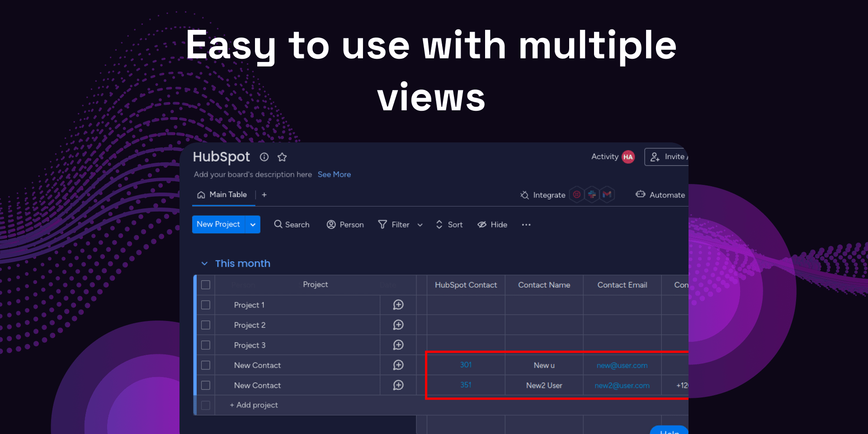The image size is (868, 434).
Task: Add a new view with plus icon
Action: (264, 195)
